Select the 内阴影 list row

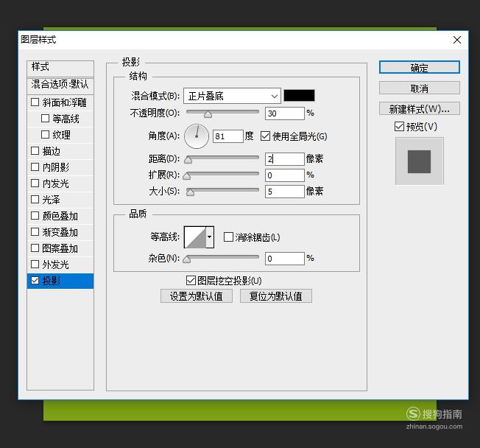60,167
